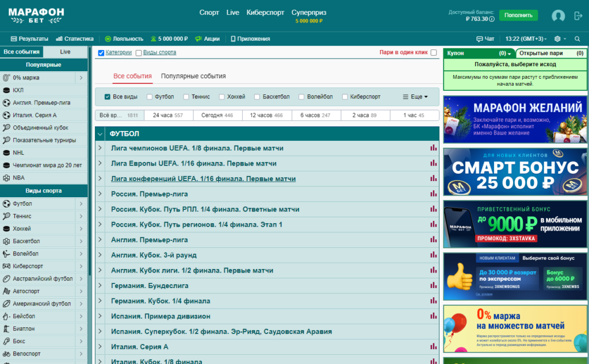Click the КХЛ hockey puck icon
The image size is (589, 364).
click(6, 90)
